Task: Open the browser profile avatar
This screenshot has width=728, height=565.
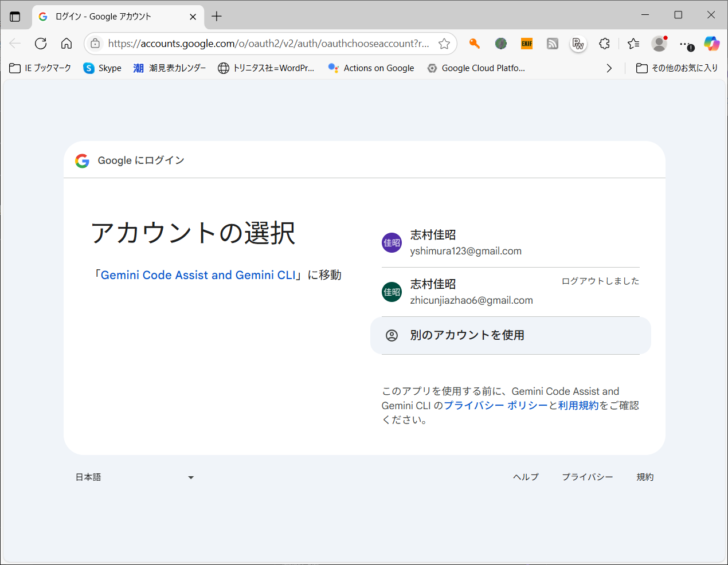Action: [x=659, y=44]
